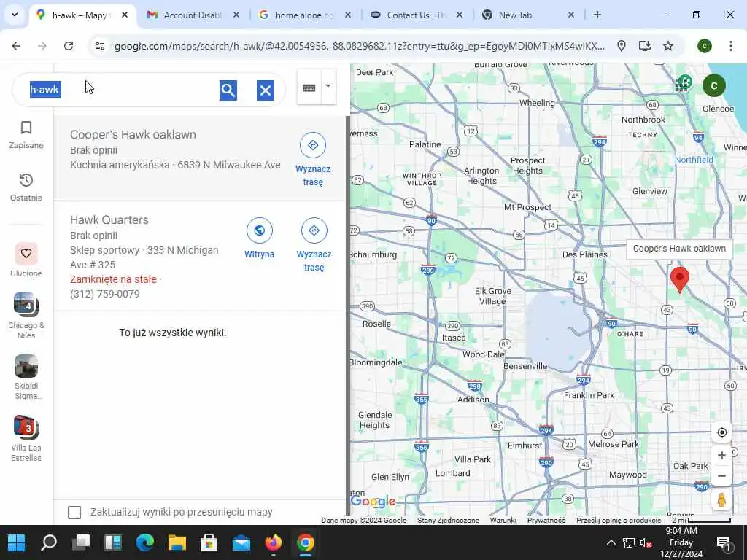
Task: Launch Firefox from taskbar
Action: (x=274, y=542)
